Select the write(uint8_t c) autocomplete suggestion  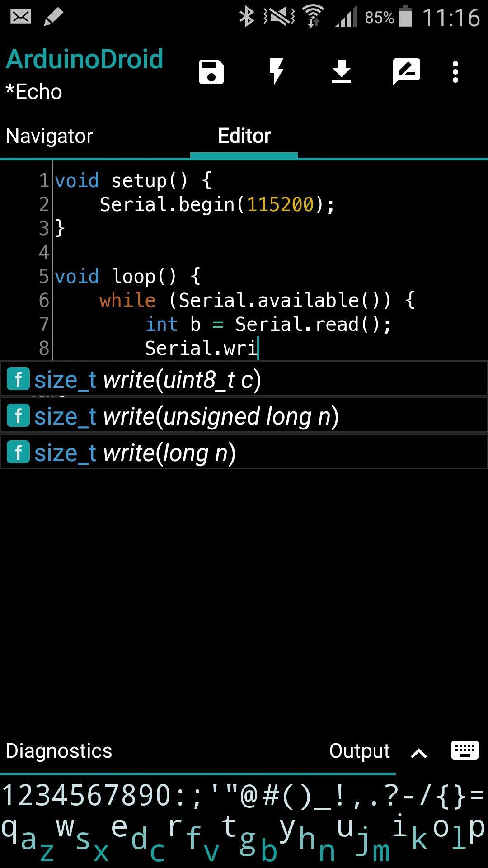tap(149, 379)
